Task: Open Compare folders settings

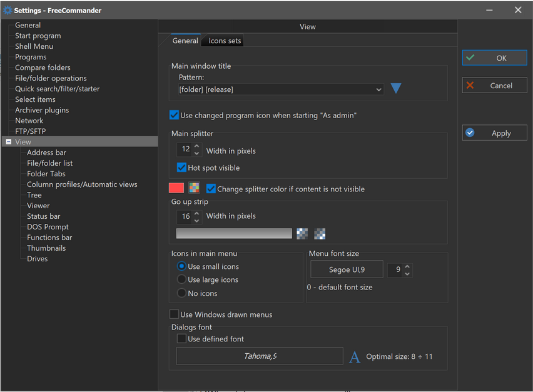Action: (43, 68)
